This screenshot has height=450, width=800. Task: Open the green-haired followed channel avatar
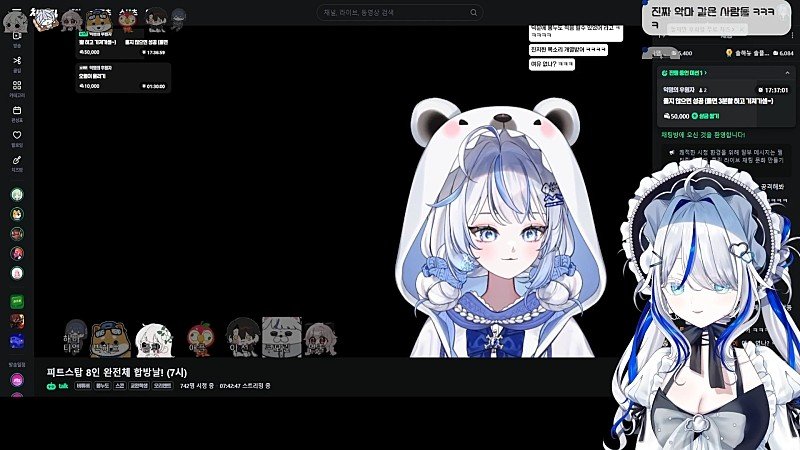[x=17, y=194]
